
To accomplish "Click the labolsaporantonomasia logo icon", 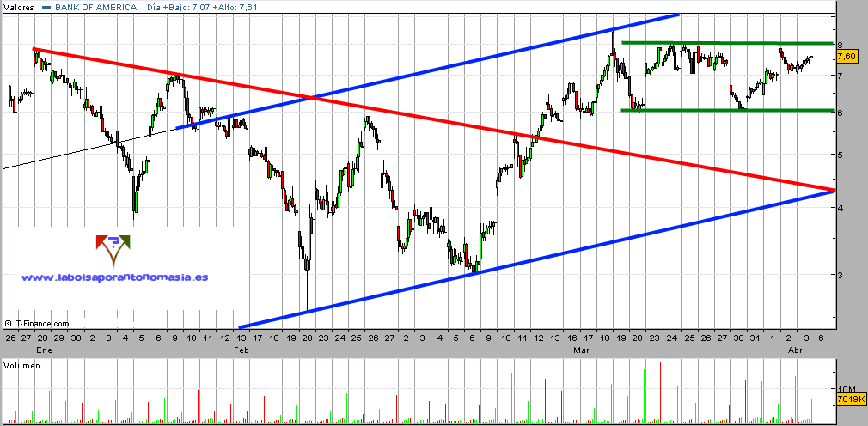I will [x=112, y=251].
